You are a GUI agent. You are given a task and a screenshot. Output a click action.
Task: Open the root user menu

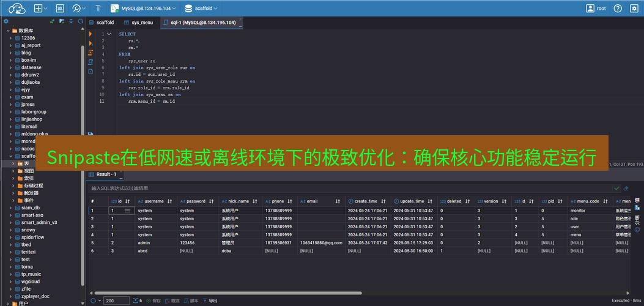pos(596,8)
